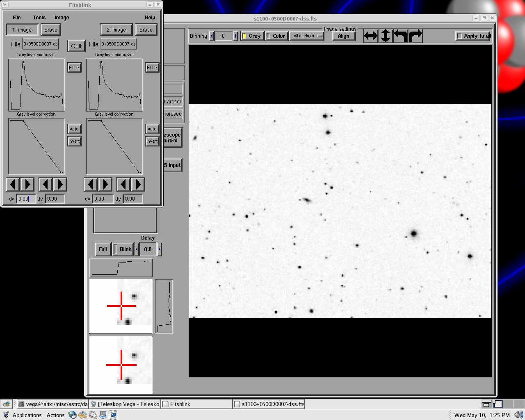
Task: Click the Align button
Action: [x=344, y=36]
